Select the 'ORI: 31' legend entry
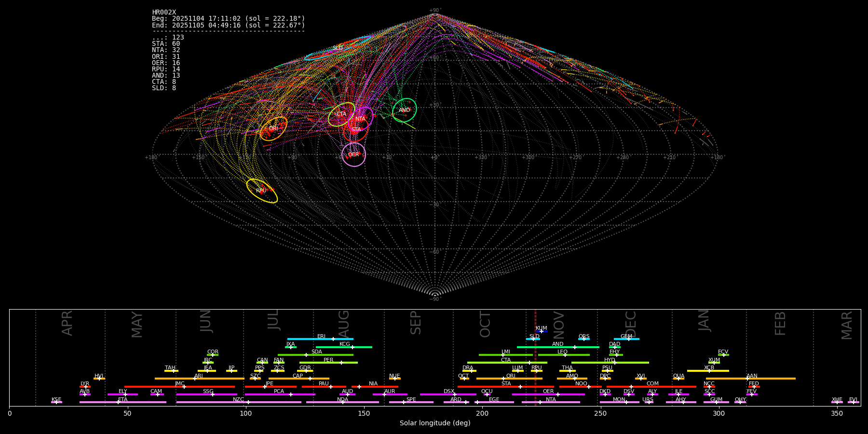This screenshot has width=868, height=434. coord(166,57)
